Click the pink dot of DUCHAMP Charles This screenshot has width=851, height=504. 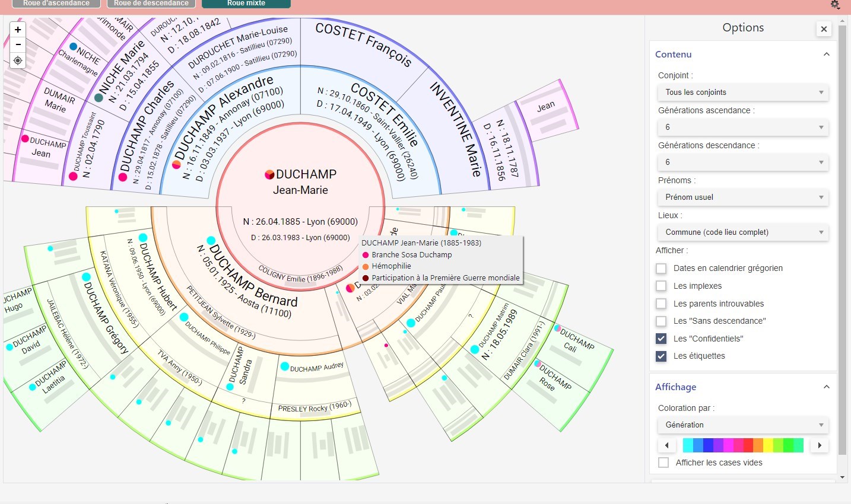pos(124,176)
